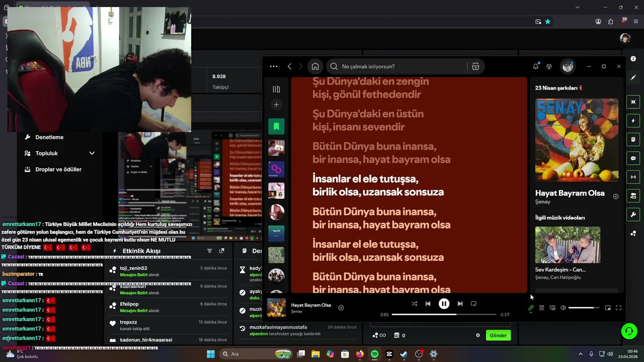
Task: Go back in Spotify navigation
Action: pos(289,66)
